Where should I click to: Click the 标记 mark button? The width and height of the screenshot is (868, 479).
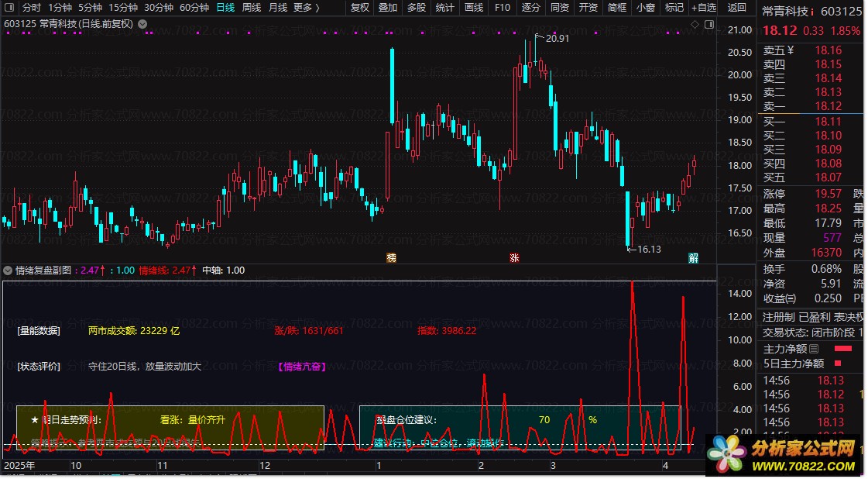coord(674,7)
